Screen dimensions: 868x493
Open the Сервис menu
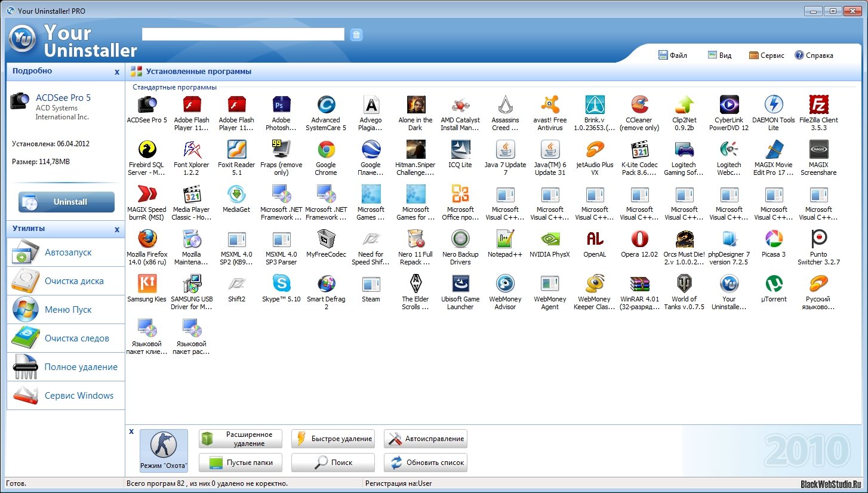767,55
